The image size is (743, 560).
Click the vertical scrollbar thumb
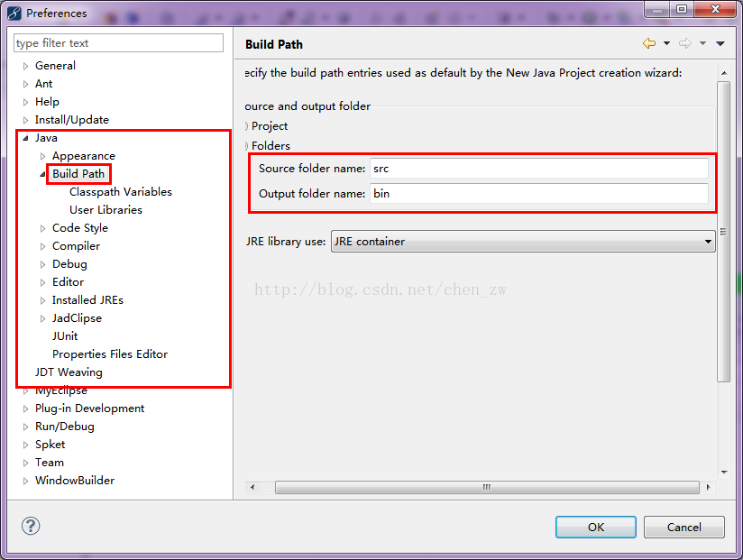pos(723,231)
